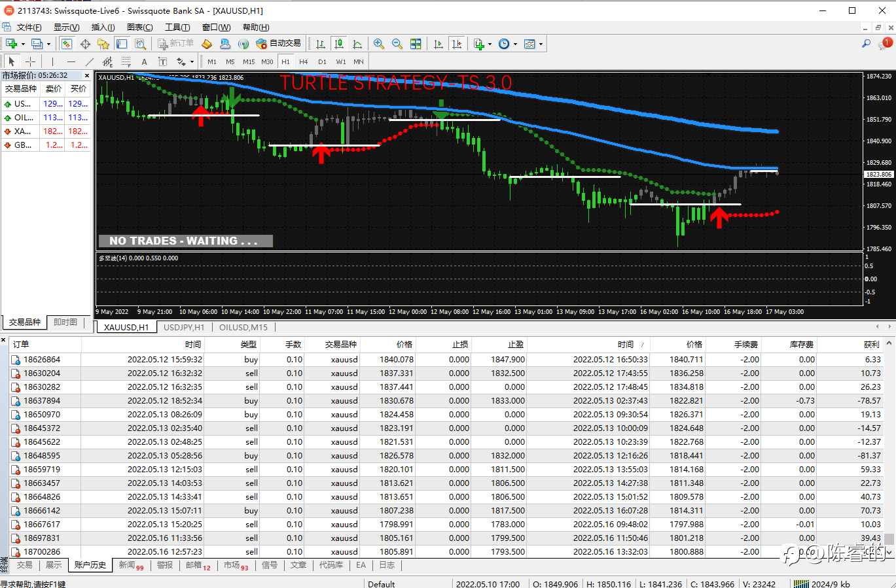Click the zoom in magnifier icon
Screen dimensions: 896x588
[x=378, y=44]
